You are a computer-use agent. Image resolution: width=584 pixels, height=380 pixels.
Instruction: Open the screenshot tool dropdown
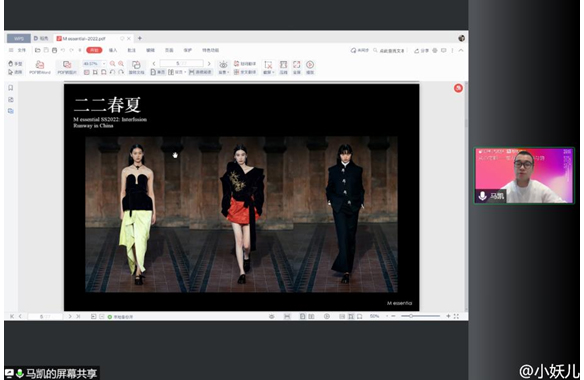268,67
